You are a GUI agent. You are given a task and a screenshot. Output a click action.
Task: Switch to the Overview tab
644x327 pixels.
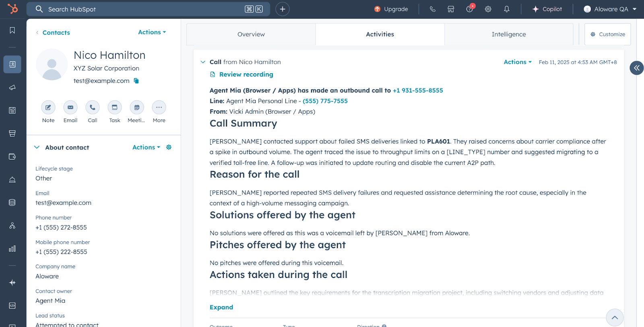[251, 34]
